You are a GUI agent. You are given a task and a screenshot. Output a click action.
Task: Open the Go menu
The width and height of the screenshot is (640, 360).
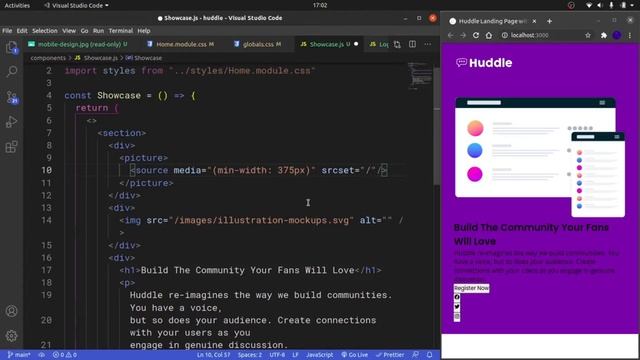point(84,31)
